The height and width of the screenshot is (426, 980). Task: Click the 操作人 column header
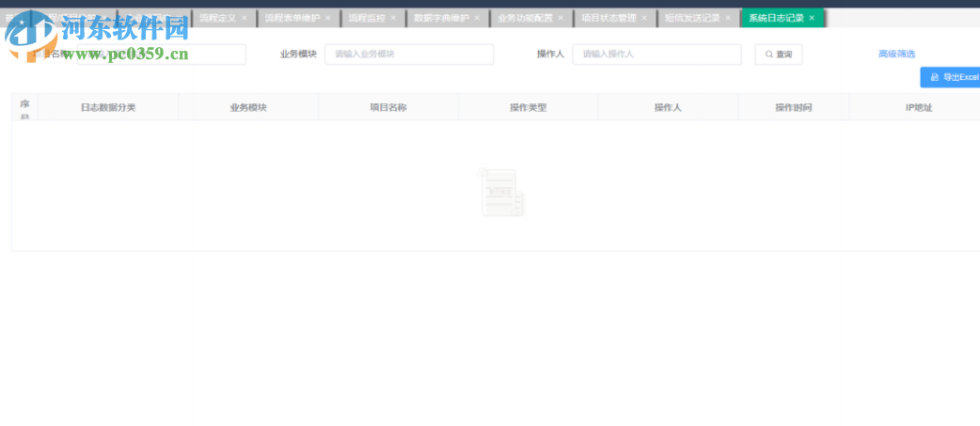[668, 107]
